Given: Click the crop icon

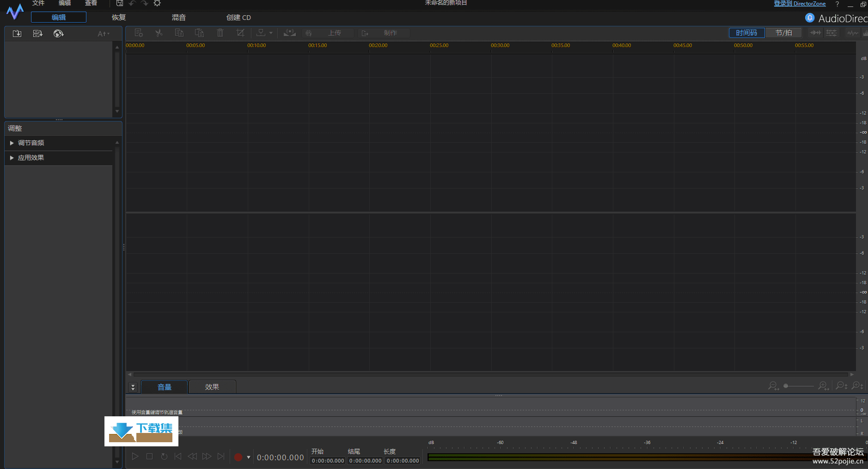Looking at the screenshot, I should (x=240, y=33).
